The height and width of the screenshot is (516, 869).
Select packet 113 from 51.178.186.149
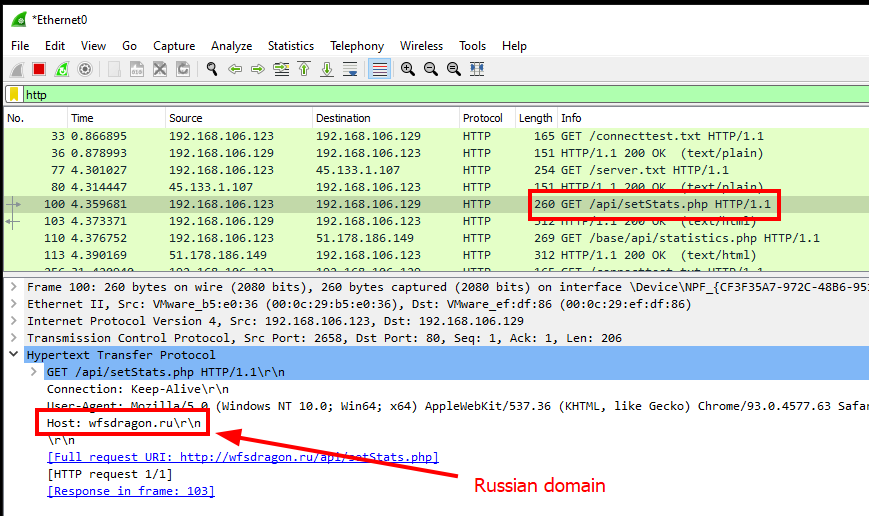[436, 255]
